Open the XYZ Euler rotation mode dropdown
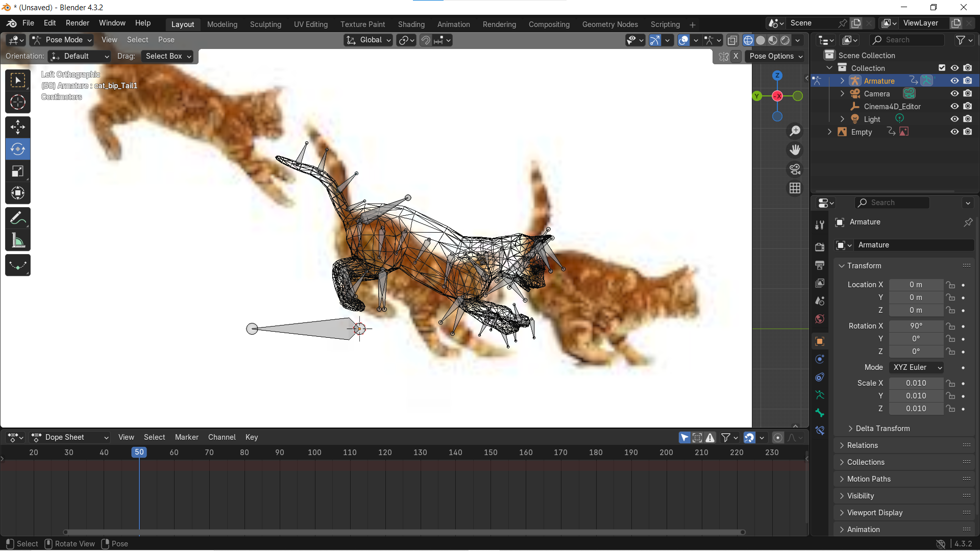Image resolution: width=980 pixels, height=551 pixels. (916, 367)
